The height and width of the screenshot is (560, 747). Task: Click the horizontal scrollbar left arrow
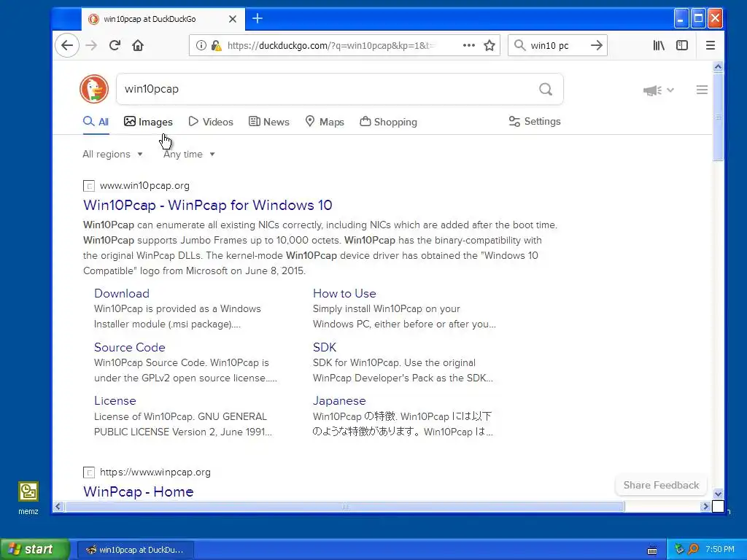point(58,507)
